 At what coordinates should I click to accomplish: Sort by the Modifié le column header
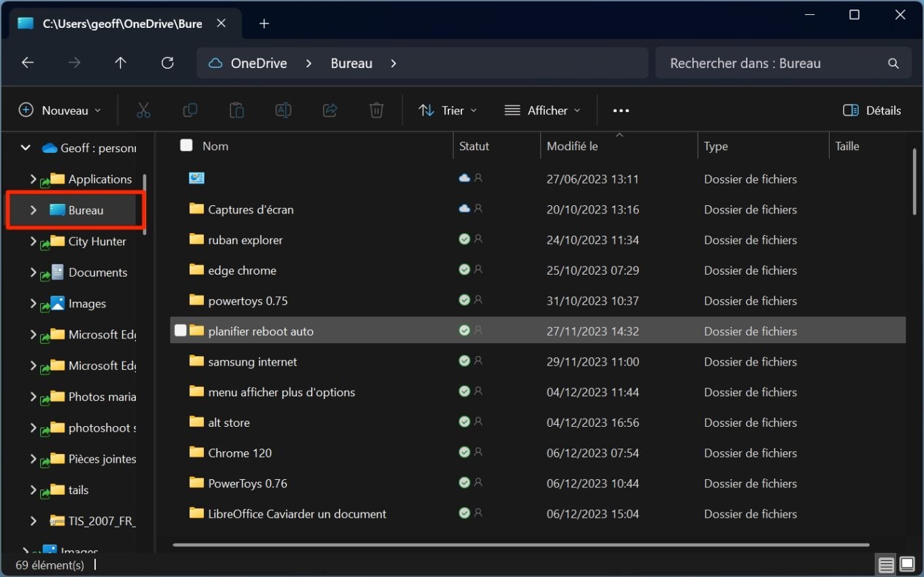click(572, 145)
